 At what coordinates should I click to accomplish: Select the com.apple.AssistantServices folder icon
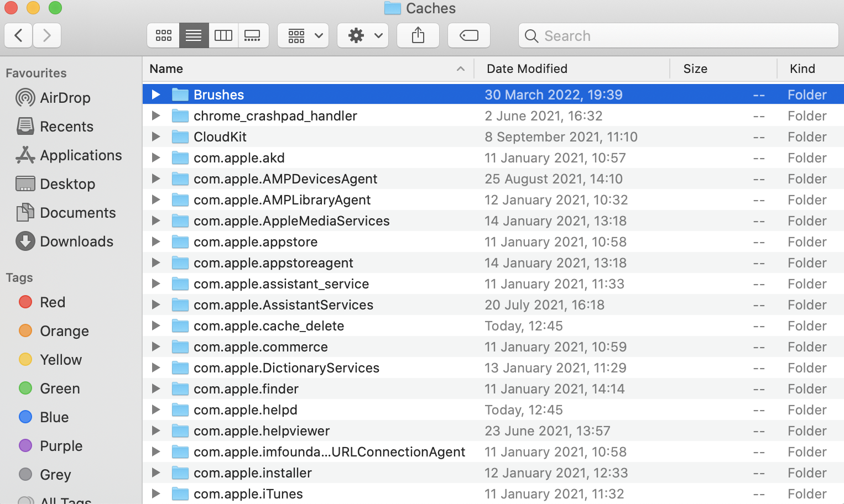pyautogui.click(x=180, y=305)
